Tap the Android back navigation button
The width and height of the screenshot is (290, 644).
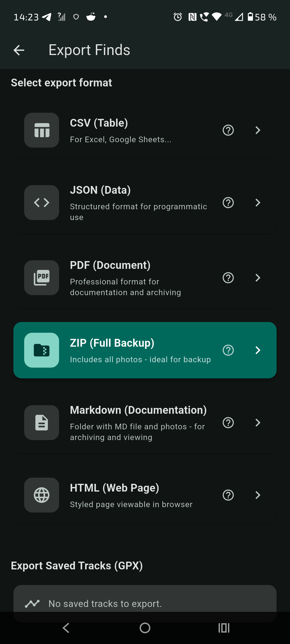(x=66, y=628)
